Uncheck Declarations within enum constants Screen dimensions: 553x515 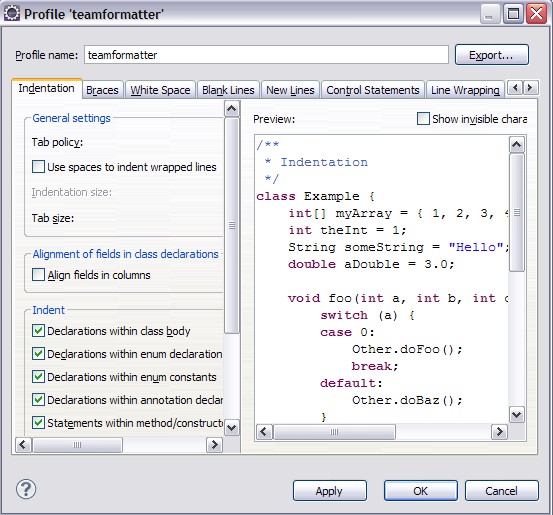point(38,377)
